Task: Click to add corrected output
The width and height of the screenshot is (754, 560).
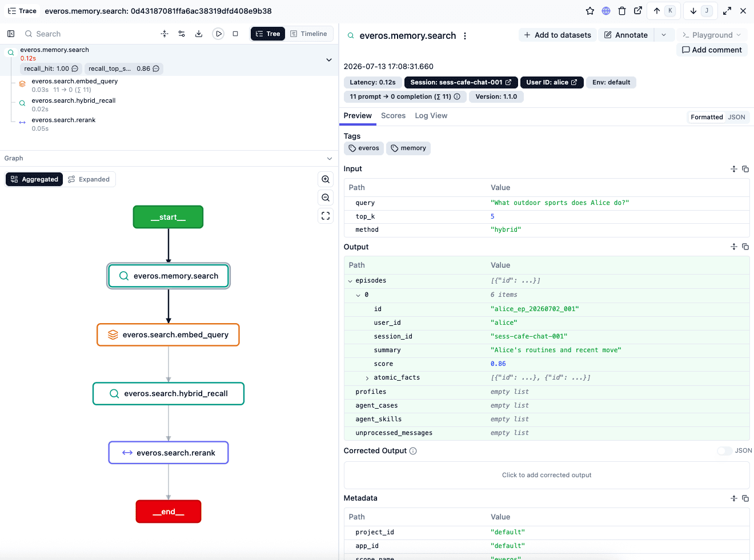Action: click(x=547, y=475)
